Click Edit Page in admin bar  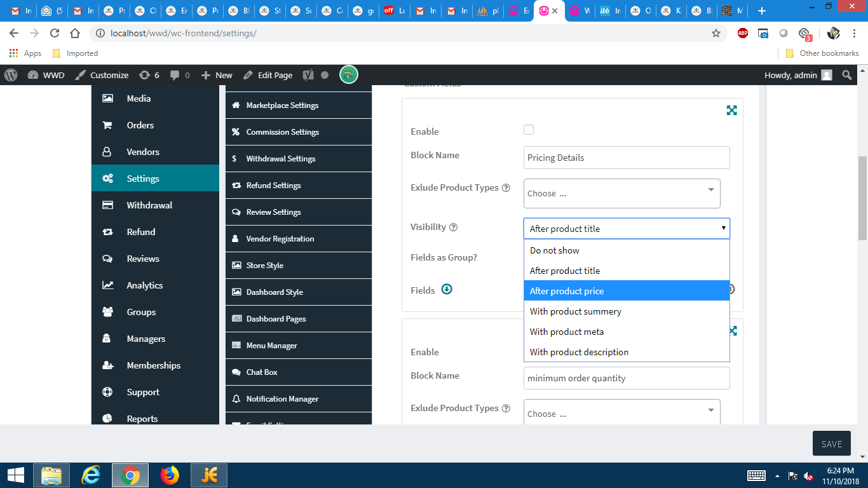click(x=268, y=75)
